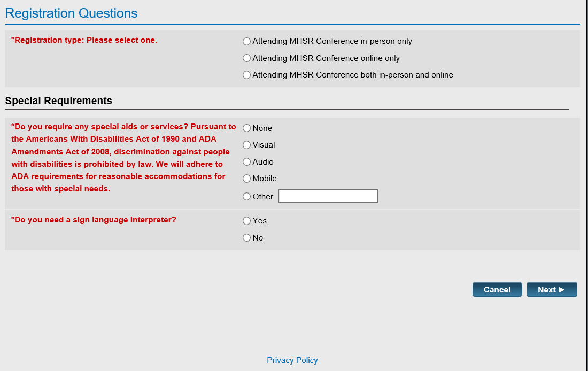Click the sign language interpreter question text

click(x=94, y=220)
